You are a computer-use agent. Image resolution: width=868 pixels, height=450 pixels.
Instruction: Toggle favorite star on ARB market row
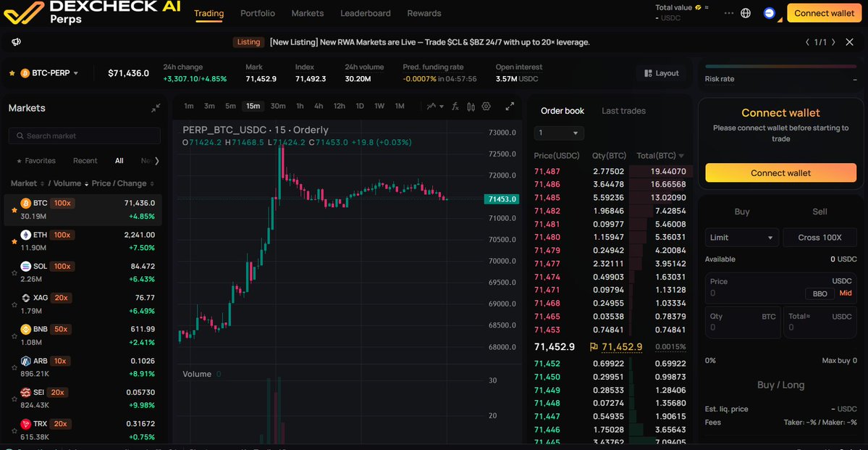click(13, 369)
